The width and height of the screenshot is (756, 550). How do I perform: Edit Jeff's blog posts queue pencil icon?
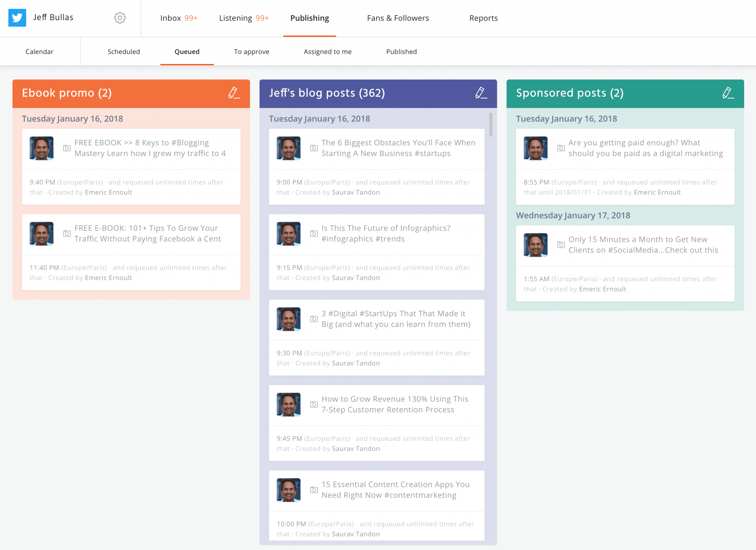click(x=481, y=93)
